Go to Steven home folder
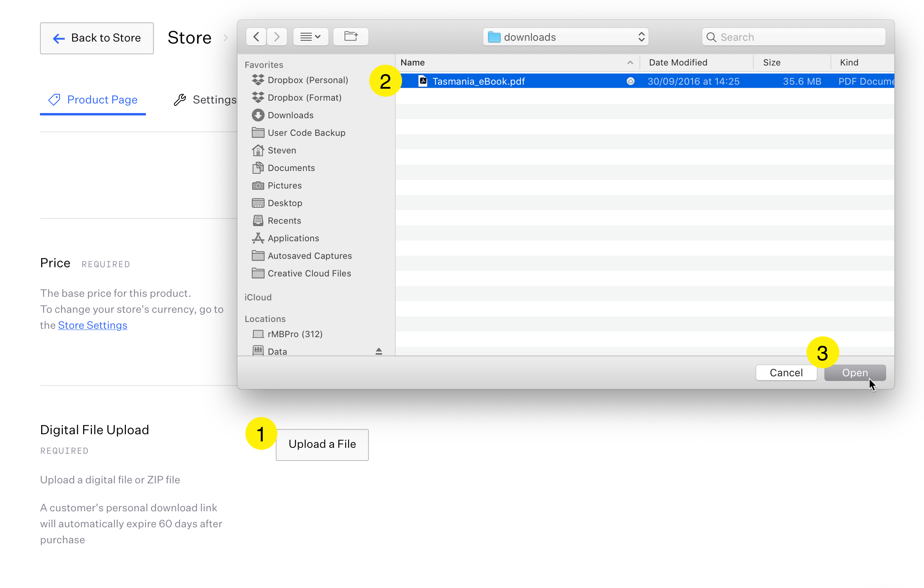The height and width of the screenshot is (588, 924). coord(281,151)
